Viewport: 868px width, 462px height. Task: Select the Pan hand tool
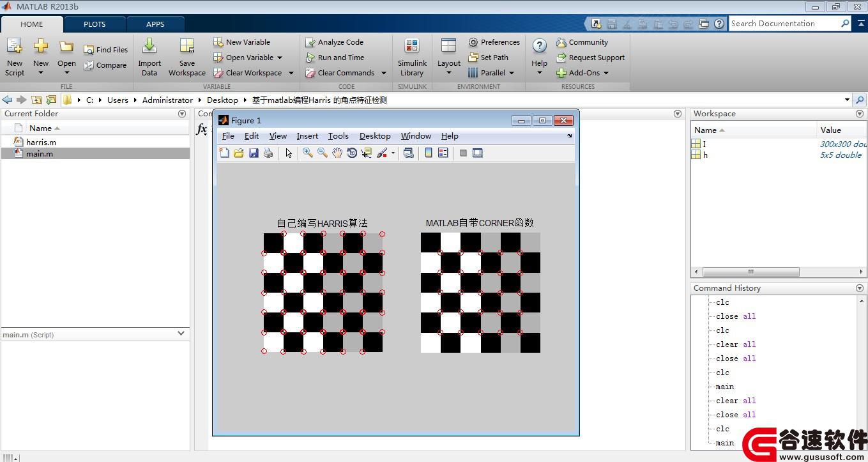(337, 153)
